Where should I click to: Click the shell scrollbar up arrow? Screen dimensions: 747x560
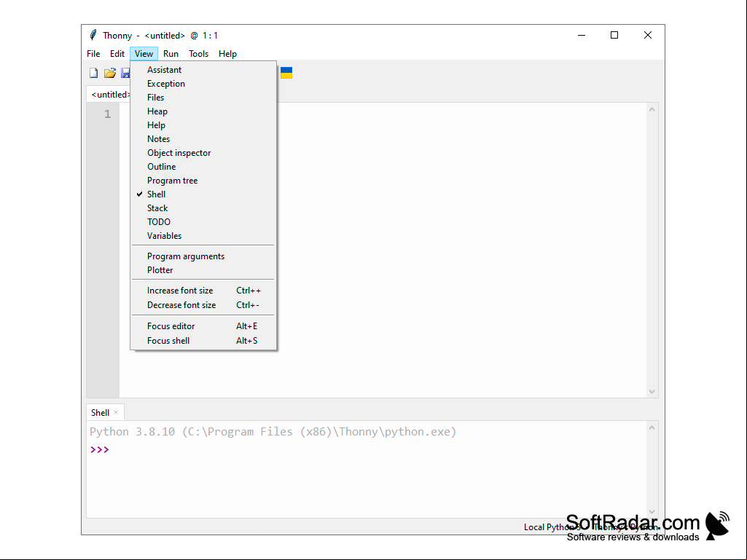(652, 427)
